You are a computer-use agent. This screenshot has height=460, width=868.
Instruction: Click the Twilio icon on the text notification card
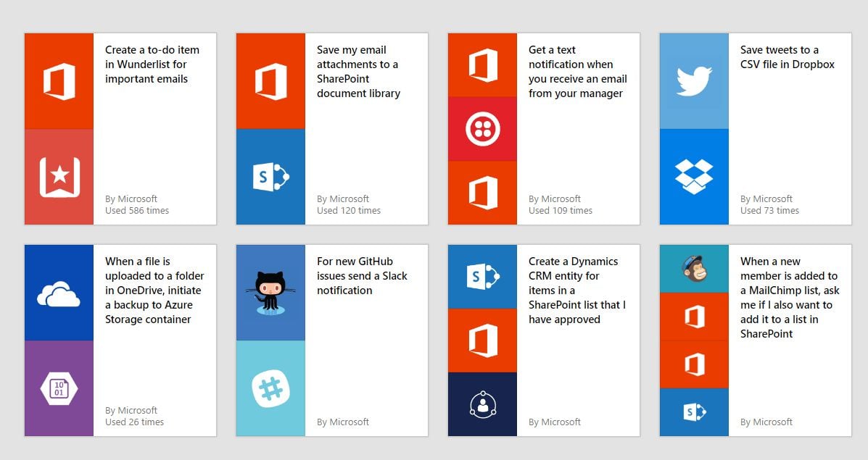pyautogui.click(x=483, y=129)
